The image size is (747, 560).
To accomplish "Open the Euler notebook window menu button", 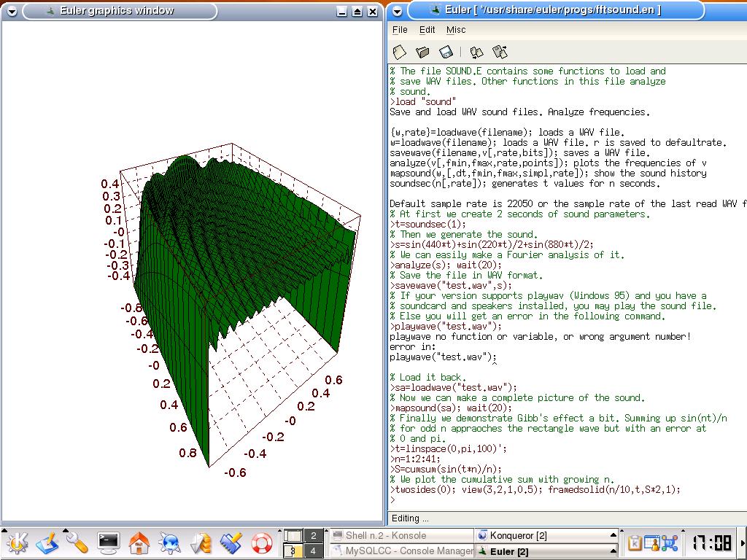I will click(x=397, y=11).
